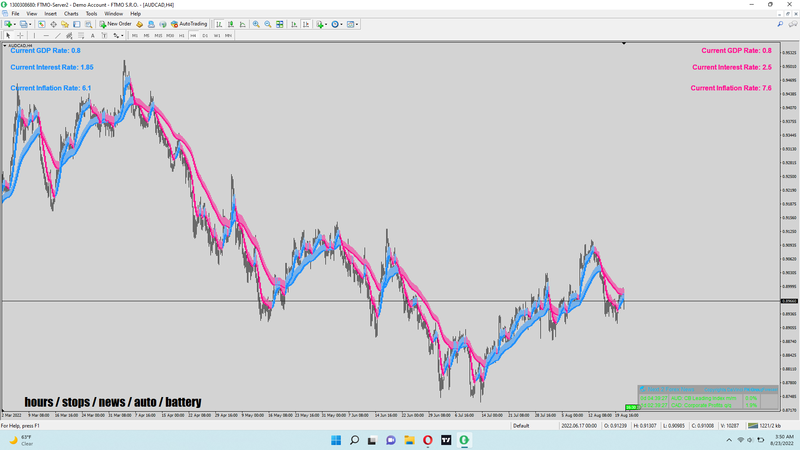Click the New Order toolbar button
The width and height of the screenshot is (800, 450).
coord(115,24)
